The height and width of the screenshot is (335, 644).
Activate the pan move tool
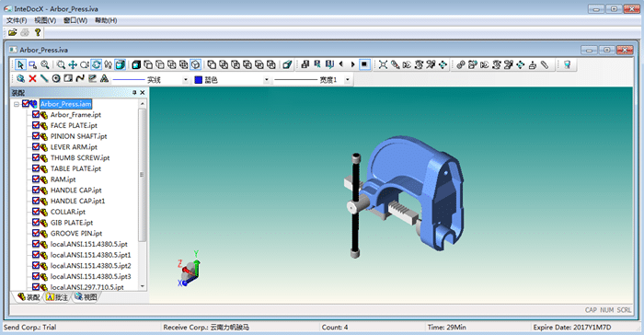click(73, 65)
